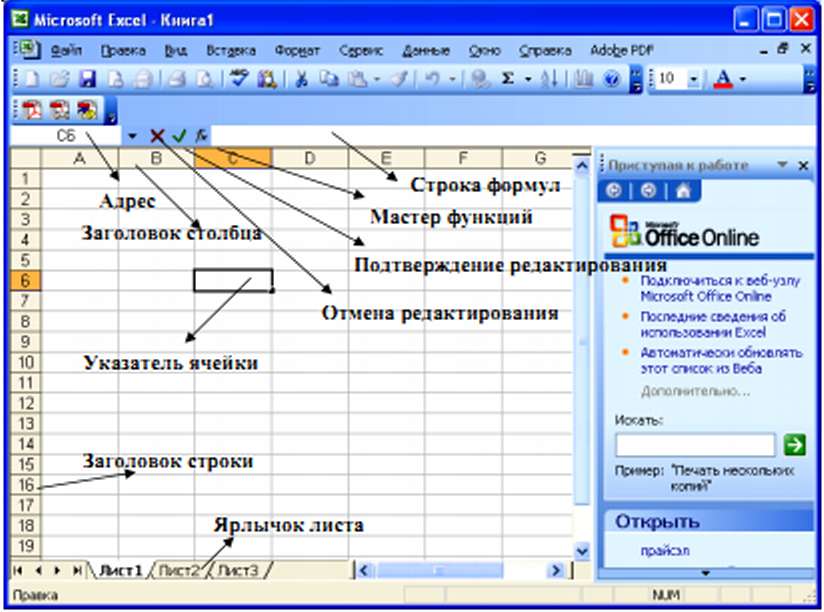Sort with the A-Z sort icon
Image resolution: width=824 pixels, height=612 pixels.
pos(549,79)
